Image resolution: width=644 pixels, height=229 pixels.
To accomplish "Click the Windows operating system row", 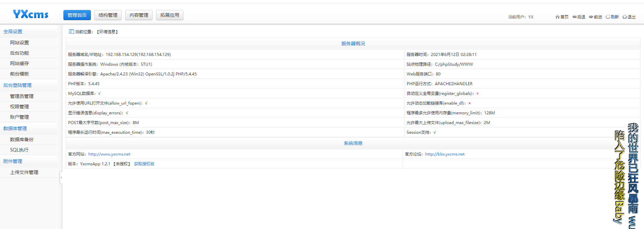I will (x=235, y=64).
